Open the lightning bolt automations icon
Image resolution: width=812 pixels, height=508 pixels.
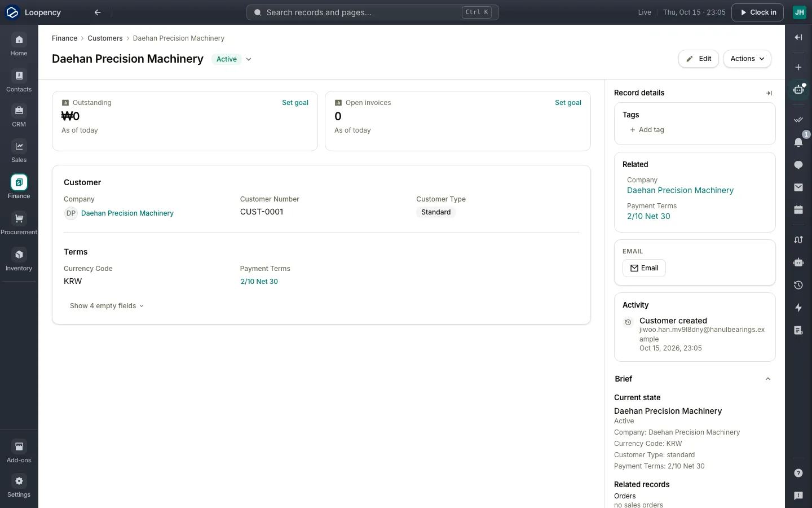coord(798,308)
